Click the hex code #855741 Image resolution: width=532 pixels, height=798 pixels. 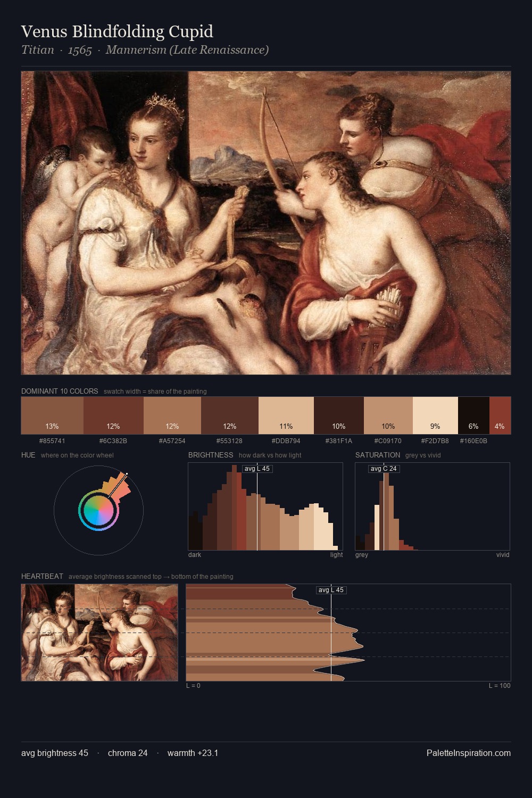(x=52, y=441)
